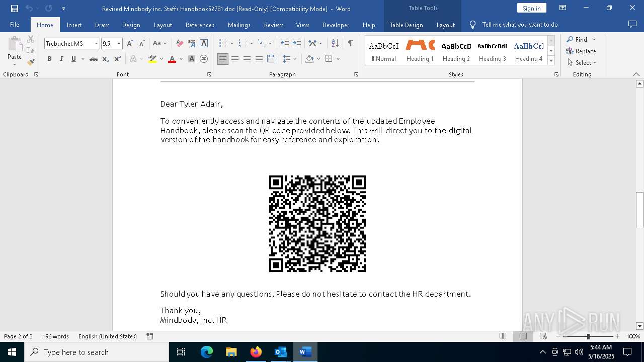Open File Explorer from taskbar
Viewport: 644px width, 362px height.
pyautogui.click(x=231, y=352)
